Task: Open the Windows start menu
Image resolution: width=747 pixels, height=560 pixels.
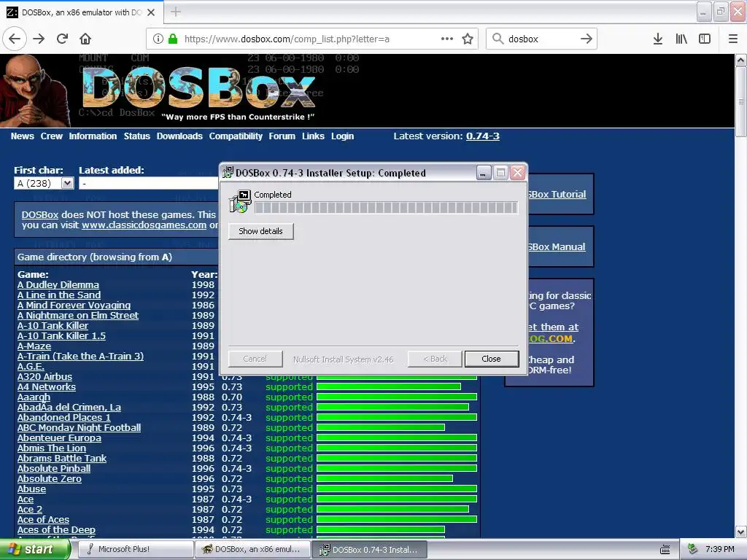Action: pos(34,550)
